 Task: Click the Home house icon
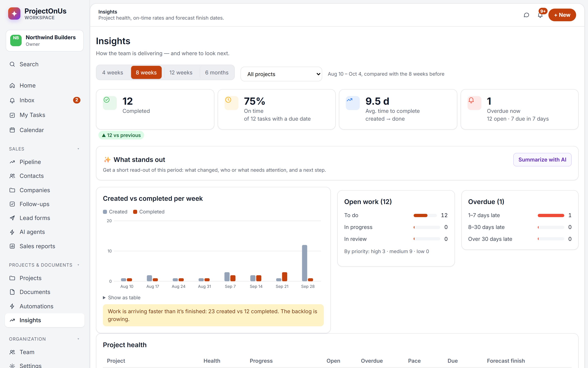point(12,85)
